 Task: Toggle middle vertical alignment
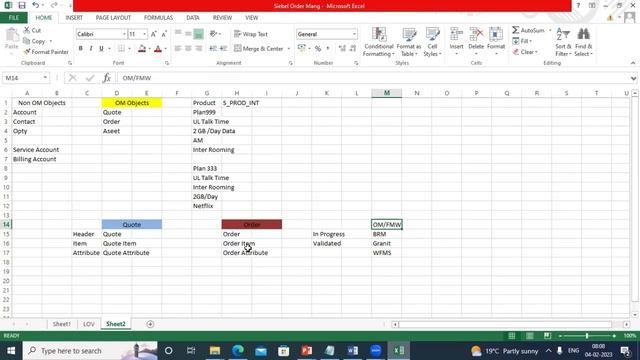click(188, 34)
